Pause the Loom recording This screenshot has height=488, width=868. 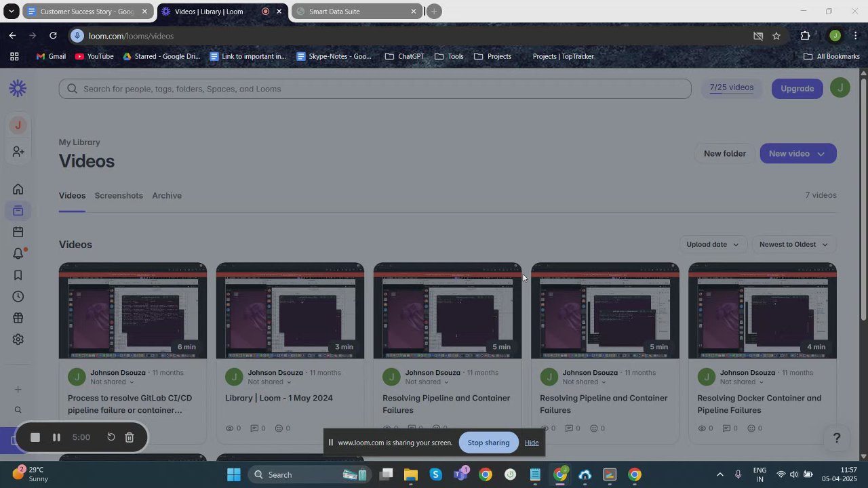56,438
